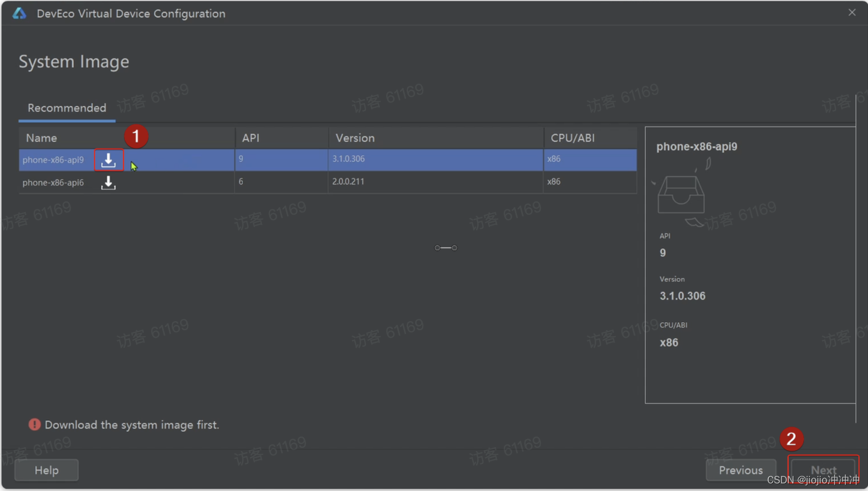Open Help for the dialog
Viewport: 868px width, 491px height.
pyautogui.click(x=46, y=470)
